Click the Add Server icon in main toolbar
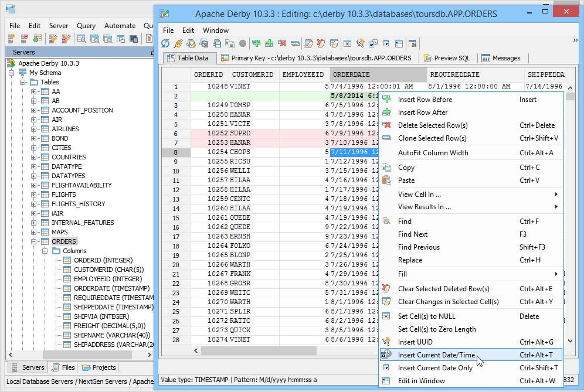Screen dimensions: 584x392 tap(11, 38)
